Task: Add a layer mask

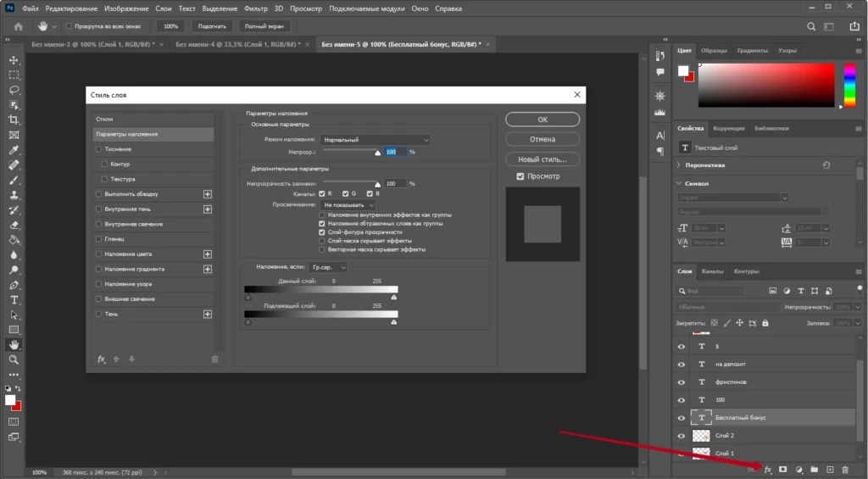Action: (x=782, y=470)
